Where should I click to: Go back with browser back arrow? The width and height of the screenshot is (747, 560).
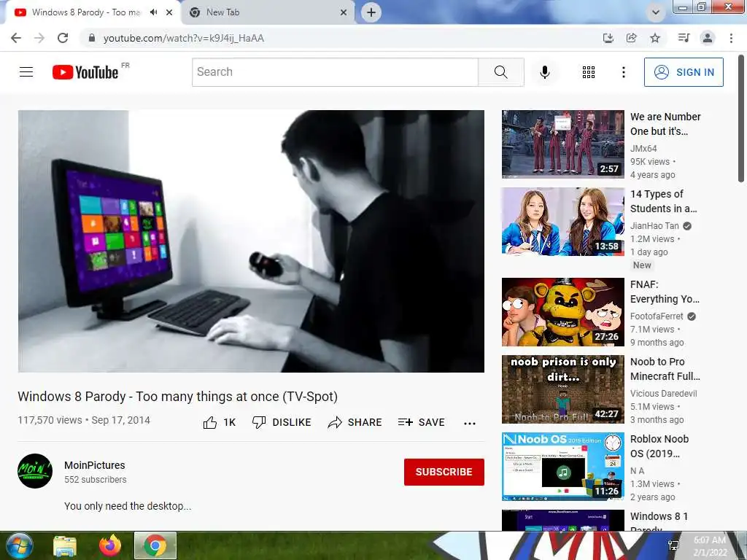[x=16, y=38]
